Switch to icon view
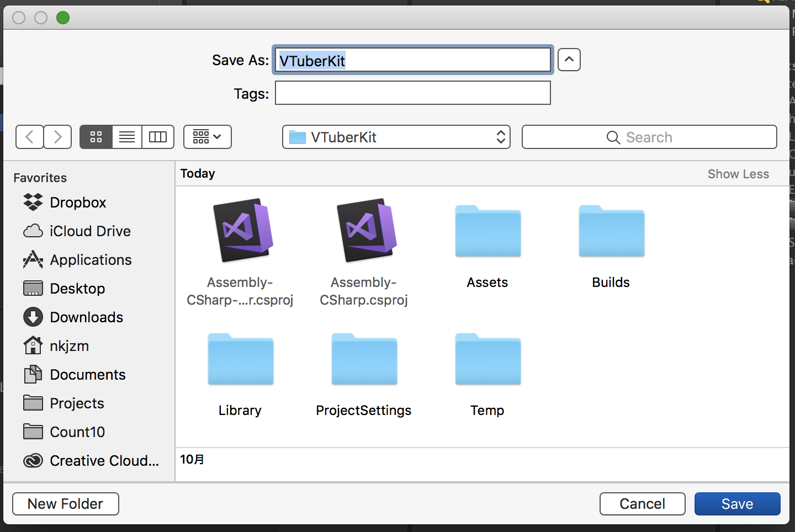This screenshot has height=532, width=795. pos(96,137)
